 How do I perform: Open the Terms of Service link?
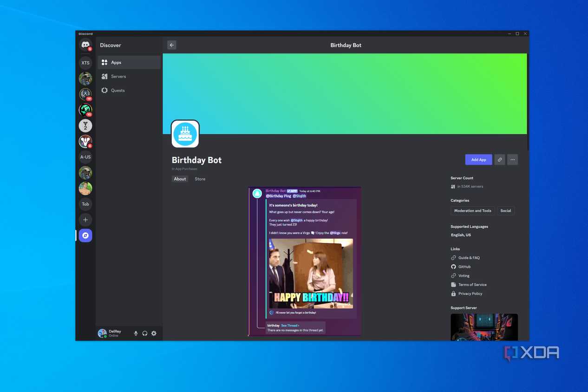click(x=469, y=285)
